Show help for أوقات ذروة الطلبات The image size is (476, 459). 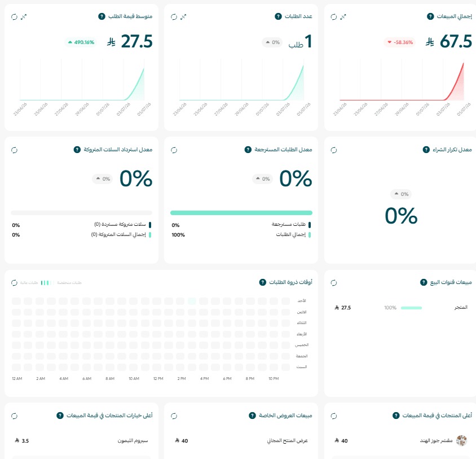(263, 282)
